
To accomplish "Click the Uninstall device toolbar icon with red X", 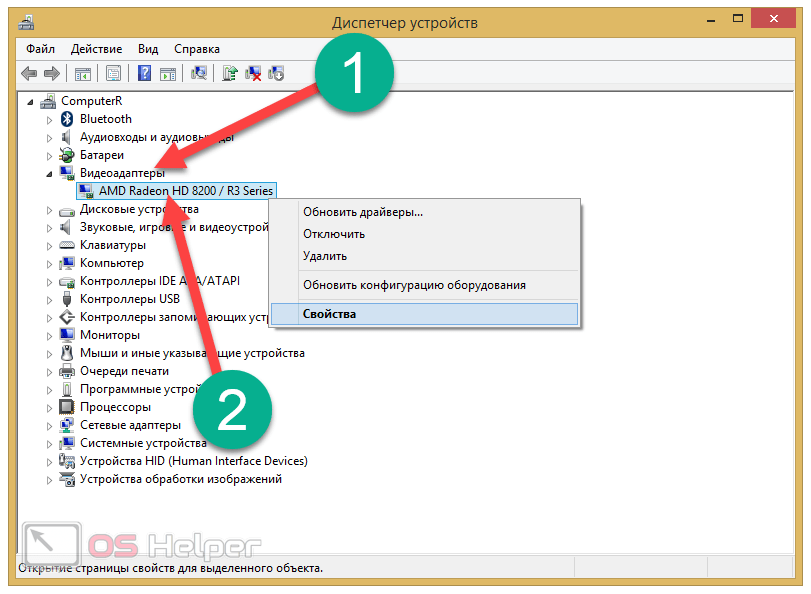I will tap(253, 73).
